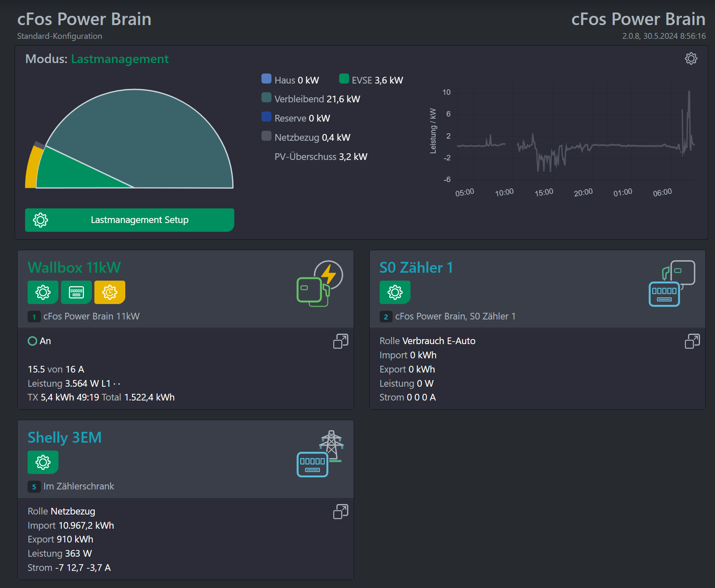Open Shelly 3EM title link
The height and width of the screenshot is (588, 715).
65,438
